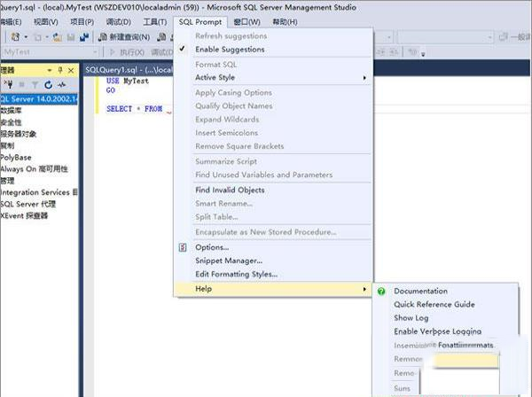Viewport: 532px width, 397px height.
Task: Select Format SQL menu entry
Action: (x=215, y=65)
